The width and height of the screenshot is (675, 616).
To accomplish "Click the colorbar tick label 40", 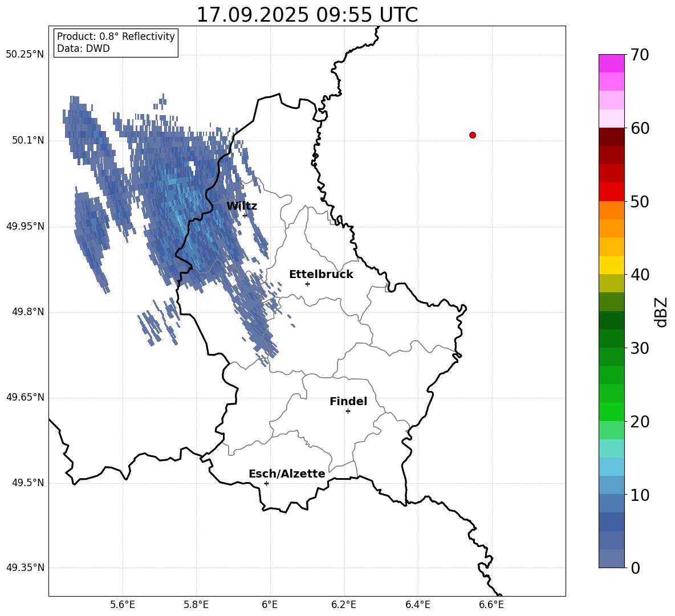I will tap(640, 275).
